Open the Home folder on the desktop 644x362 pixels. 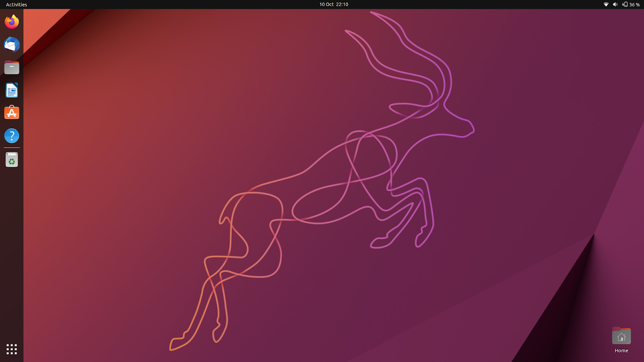tap(621, 335)
